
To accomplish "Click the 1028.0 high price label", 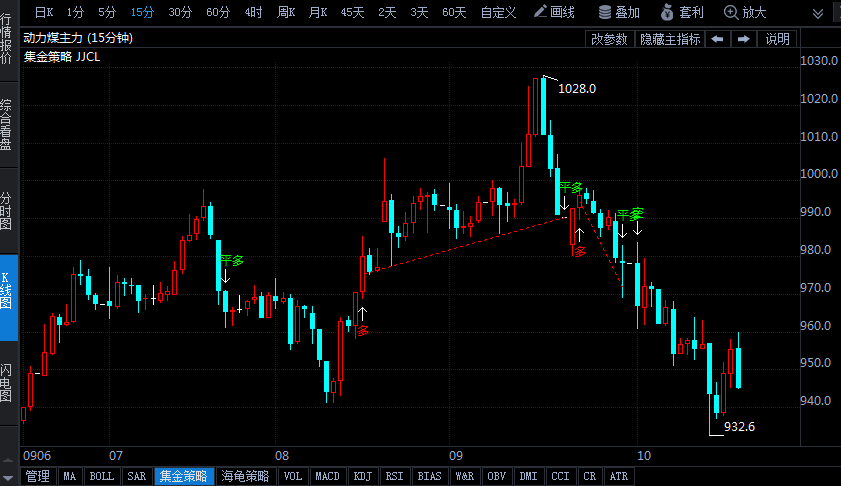I will [577, 89].
